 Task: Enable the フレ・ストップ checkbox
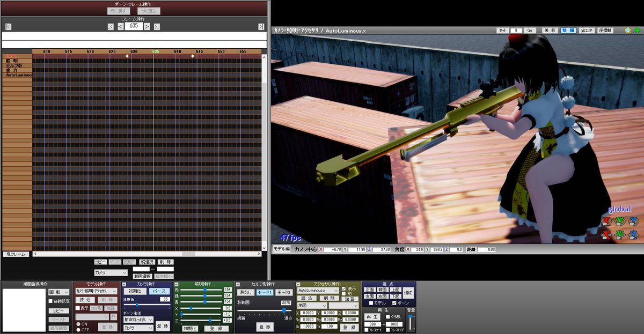point(389,330)
